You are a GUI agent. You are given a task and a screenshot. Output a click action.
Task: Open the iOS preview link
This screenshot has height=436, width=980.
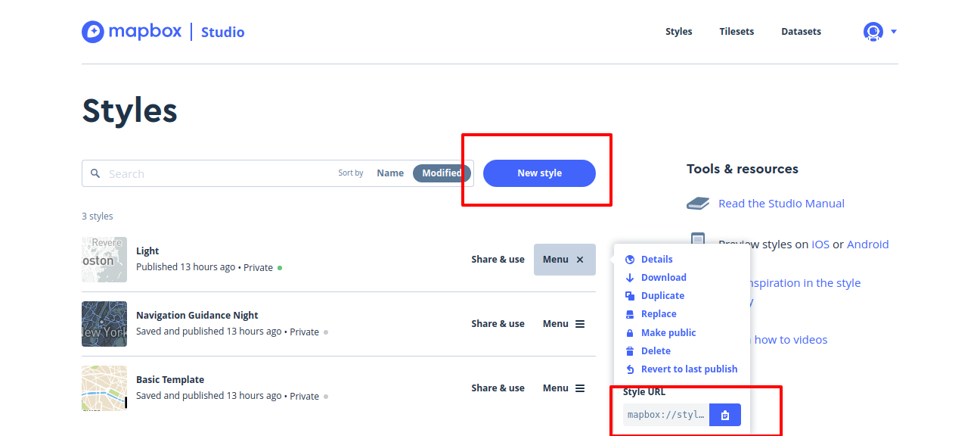tap(820, 244)
